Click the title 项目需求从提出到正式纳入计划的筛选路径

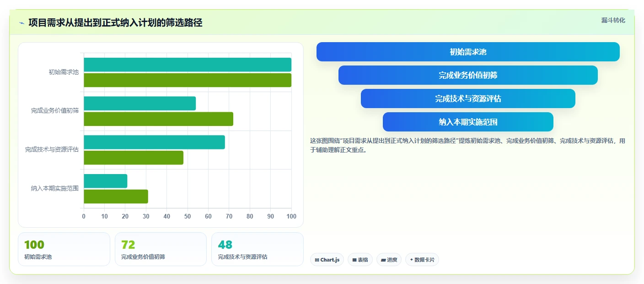pos(115,23)
